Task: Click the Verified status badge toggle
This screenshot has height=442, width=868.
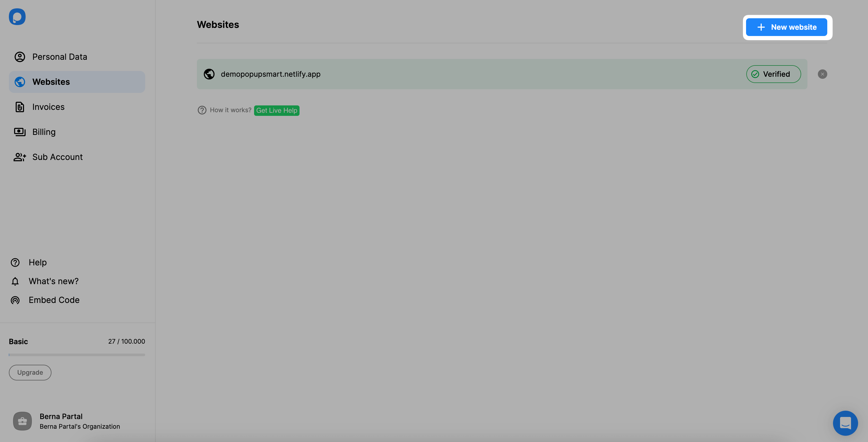Action: tap(774, 74)
